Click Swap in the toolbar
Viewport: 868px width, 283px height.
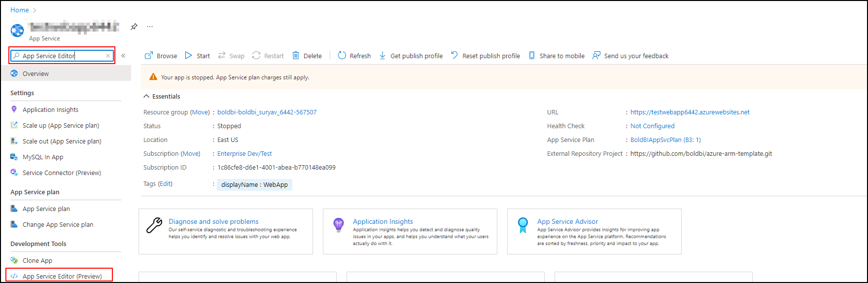click(x=231, y=56)
